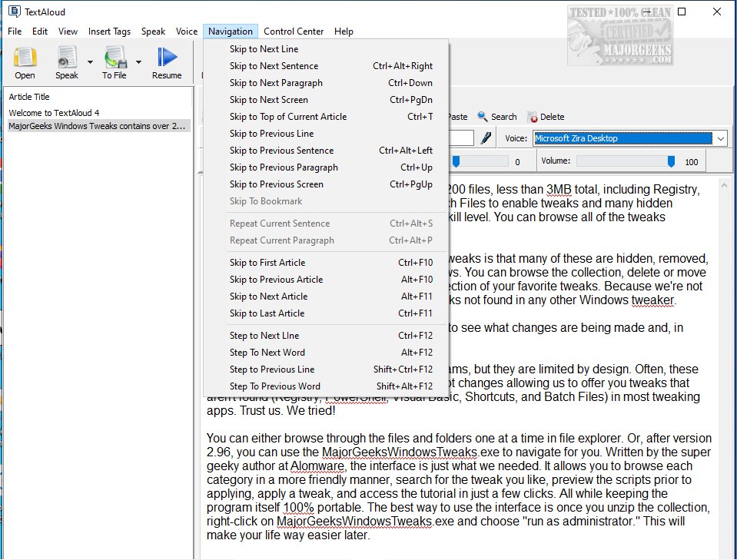Select the Welcome to TextAloud 4 article
The height and width of the screenshot is (560, 737).
[98, 113]
